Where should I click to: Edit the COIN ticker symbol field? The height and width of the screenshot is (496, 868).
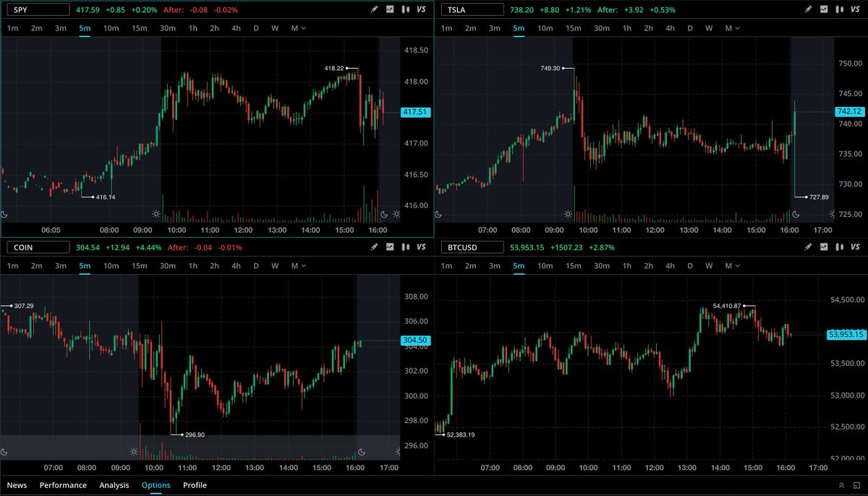point(39,247)
